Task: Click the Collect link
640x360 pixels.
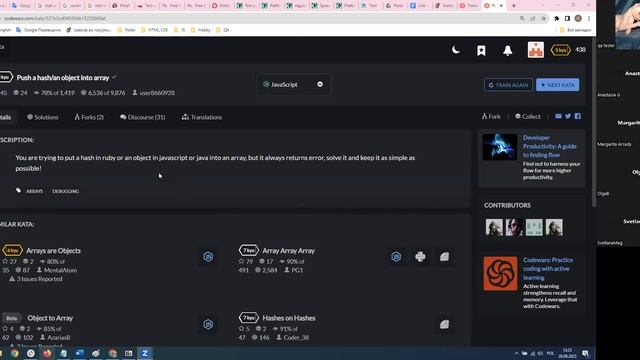Action: [x=527, y=116]
